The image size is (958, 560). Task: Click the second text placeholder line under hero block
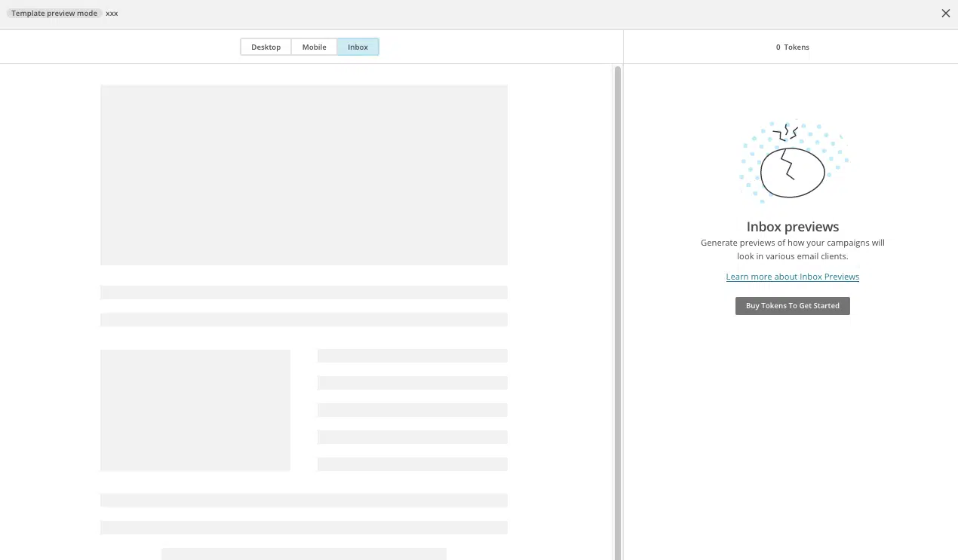304,320
